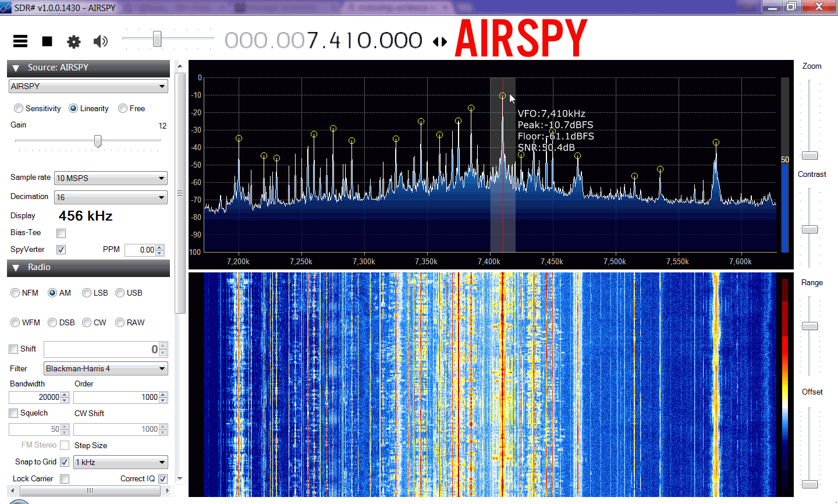This screenshot has height=504, width=838.
Task: Choose the Linearity gain mode
Action: point(73,109)
